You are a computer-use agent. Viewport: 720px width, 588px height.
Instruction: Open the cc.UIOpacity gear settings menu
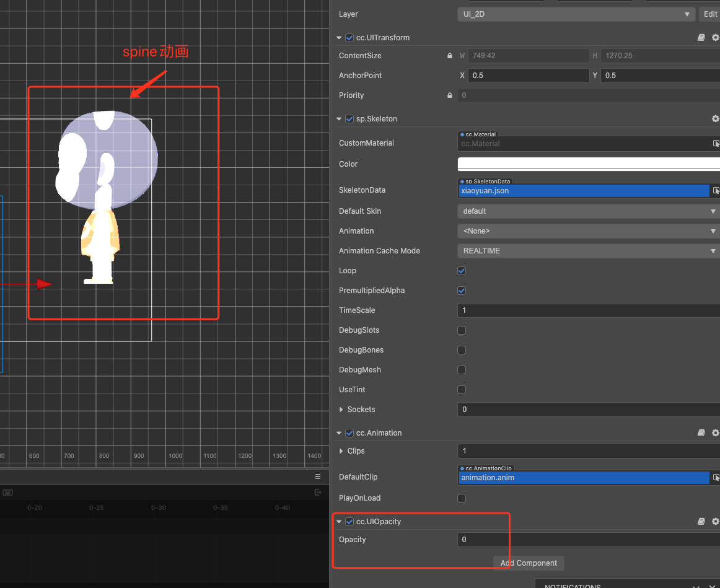tap(715, 522)
